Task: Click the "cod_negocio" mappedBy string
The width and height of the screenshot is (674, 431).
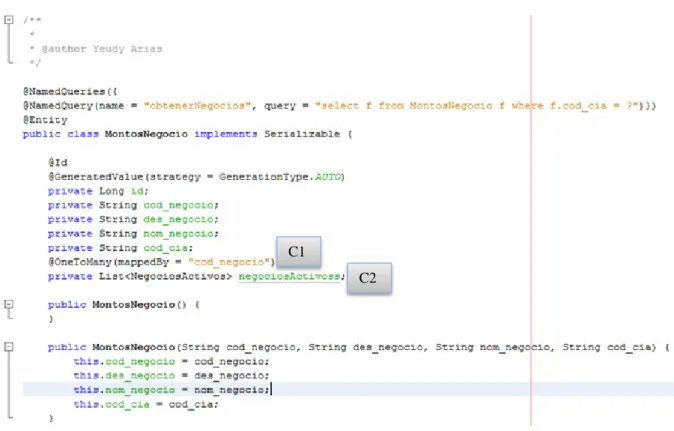Action: 229,262
